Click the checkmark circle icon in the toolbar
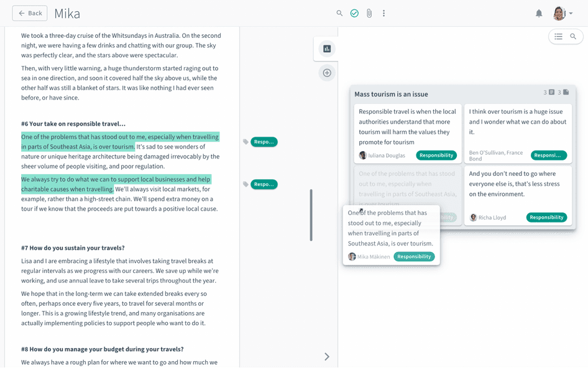This screenshot has height=368, width=588. click(354, 12)
